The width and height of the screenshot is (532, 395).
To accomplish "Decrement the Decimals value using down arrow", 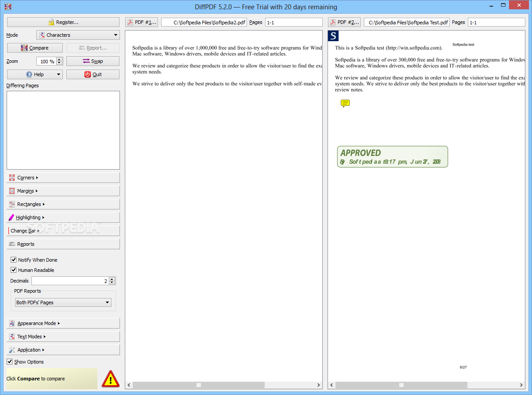I will (x=112, y=283).
